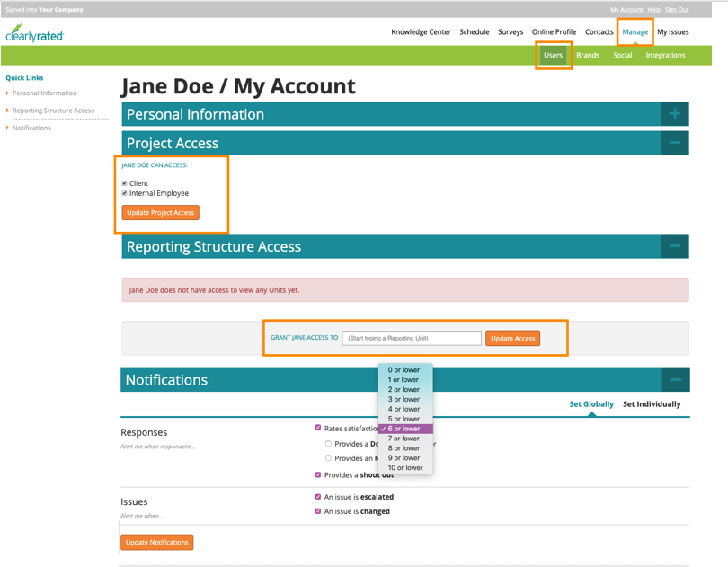This screenshot has height=567, width=728.
Task: Switch to the Users tab
Action: click(x=553, y=54)
